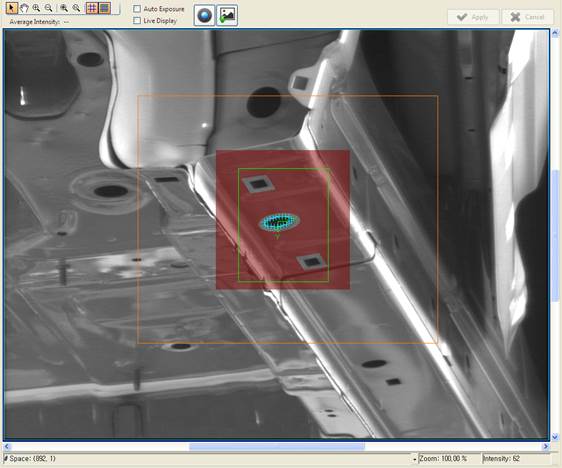562x468 pixels.
Task: Click the Cancel button
Action: 527,17
